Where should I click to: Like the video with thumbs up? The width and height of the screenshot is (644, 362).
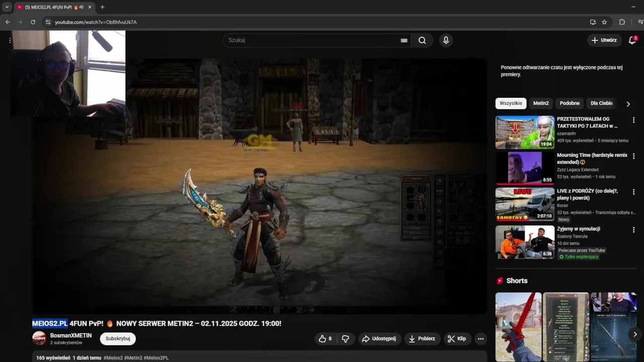point(326,339)
